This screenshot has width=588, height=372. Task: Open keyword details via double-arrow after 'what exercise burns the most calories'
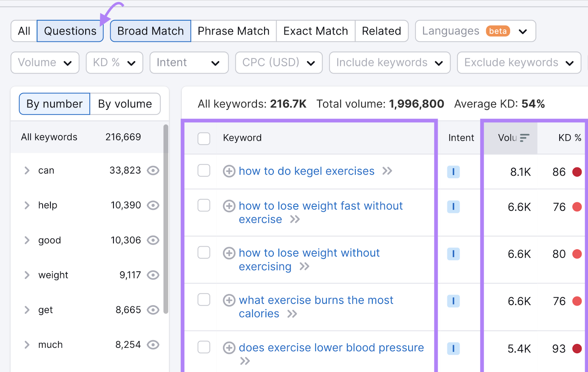point(293,314)
